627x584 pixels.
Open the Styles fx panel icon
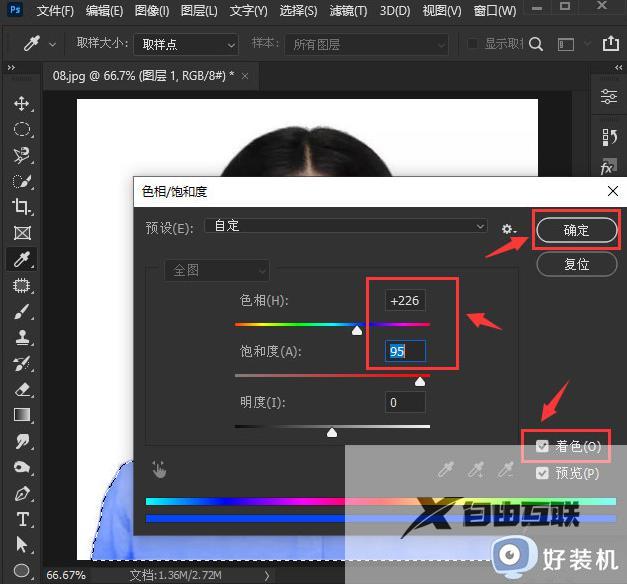608,167
